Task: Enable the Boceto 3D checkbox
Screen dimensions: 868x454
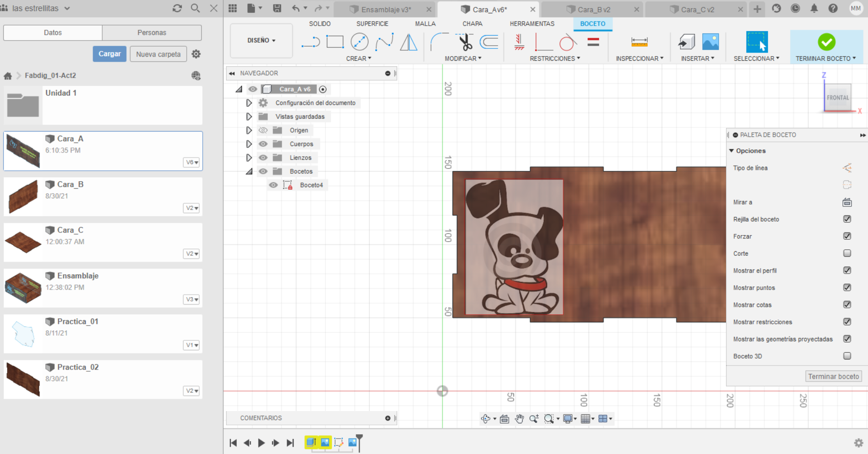Action: pyautogui.click(x=847, y=356)
